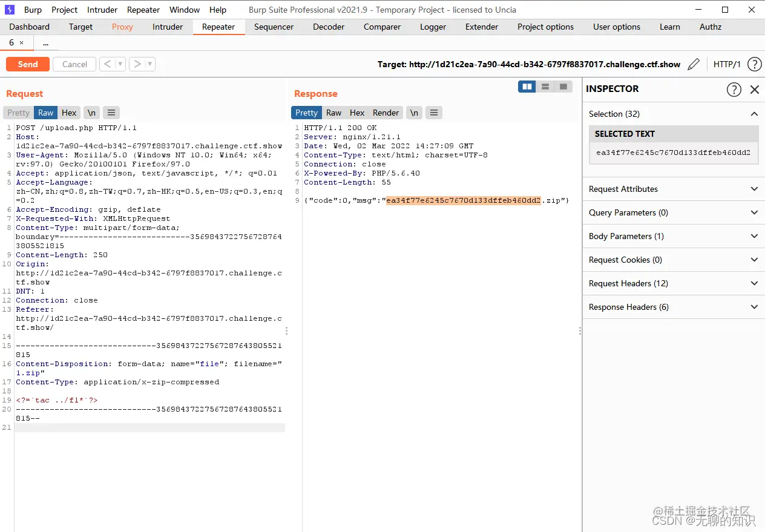Toggle Response non-printable \n display

click(x=414, y=113)
